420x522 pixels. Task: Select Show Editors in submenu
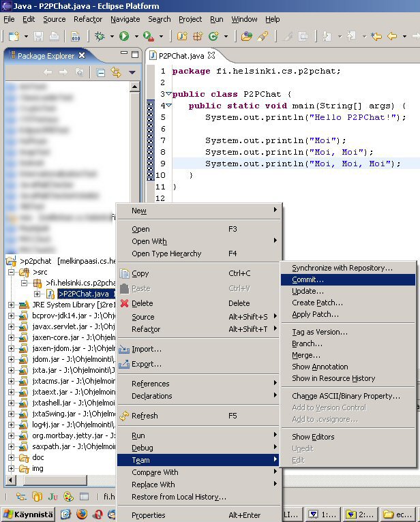[x=348, y=437]
